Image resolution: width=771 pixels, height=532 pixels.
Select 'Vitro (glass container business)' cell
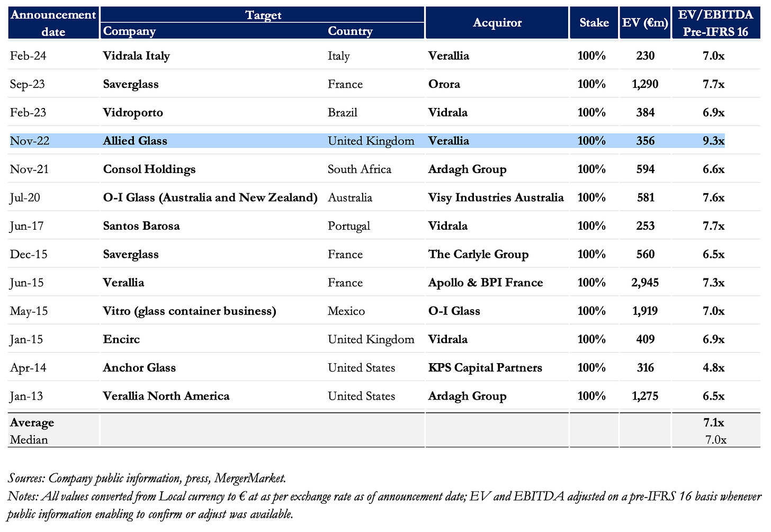click(x=190, y=311)
